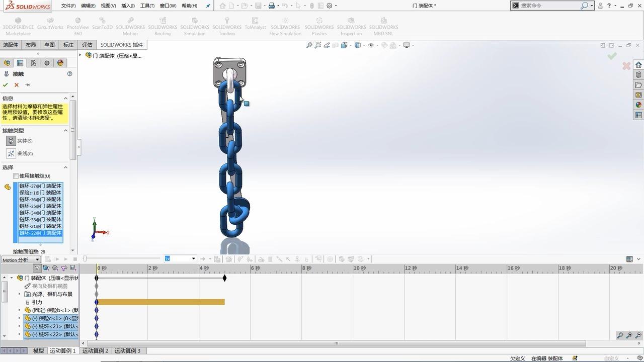644x362 pixels.
Task: Select the zoom to fit magnifier icon
Action: pos(309,45)
